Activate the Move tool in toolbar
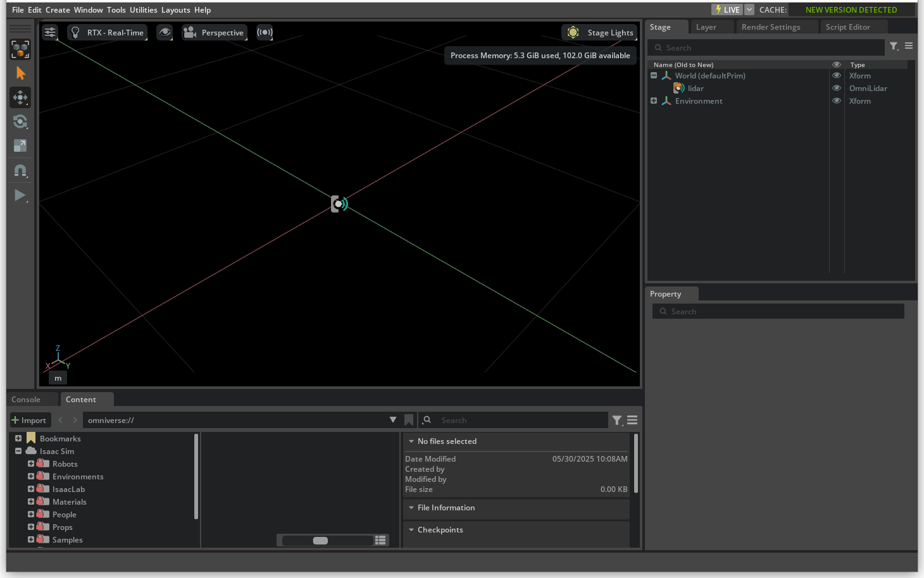Image resolution: width=924 pixels, height=578 pixels. (20, 97)
